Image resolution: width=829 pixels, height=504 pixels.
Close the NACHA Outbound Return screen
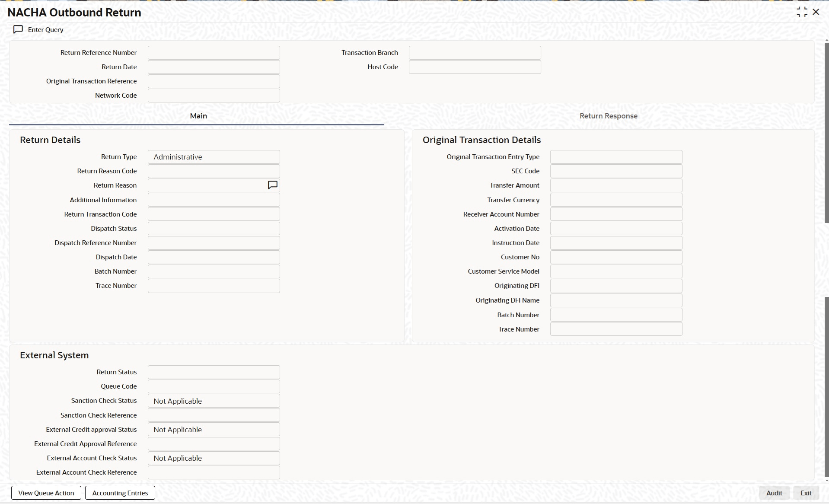[x=816, y=12]
